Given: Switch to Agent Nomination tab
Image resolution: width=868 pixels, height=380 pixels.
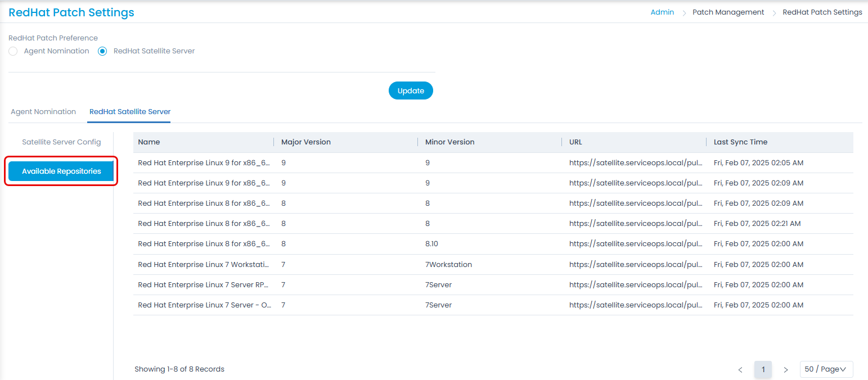Looking at the screenshot, I should pos(43,112).
